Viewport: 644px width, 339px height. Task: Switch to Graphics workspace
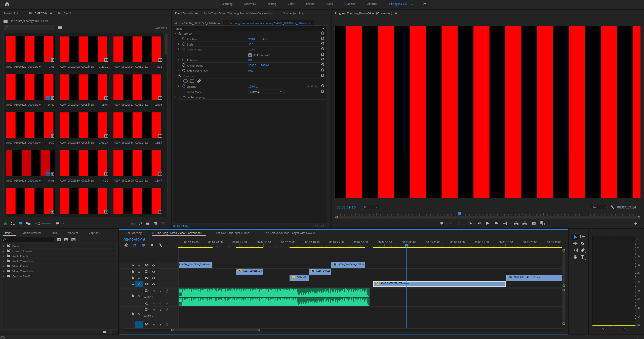(350, 4)
